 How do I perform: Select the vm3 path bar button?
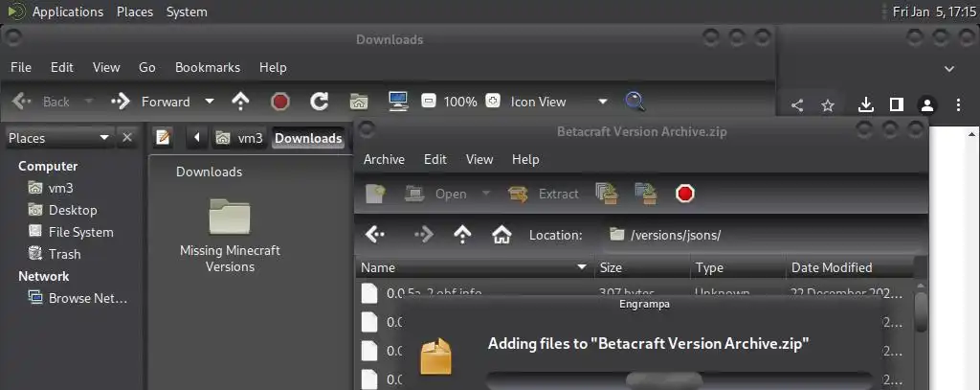[x=239, y=138]
